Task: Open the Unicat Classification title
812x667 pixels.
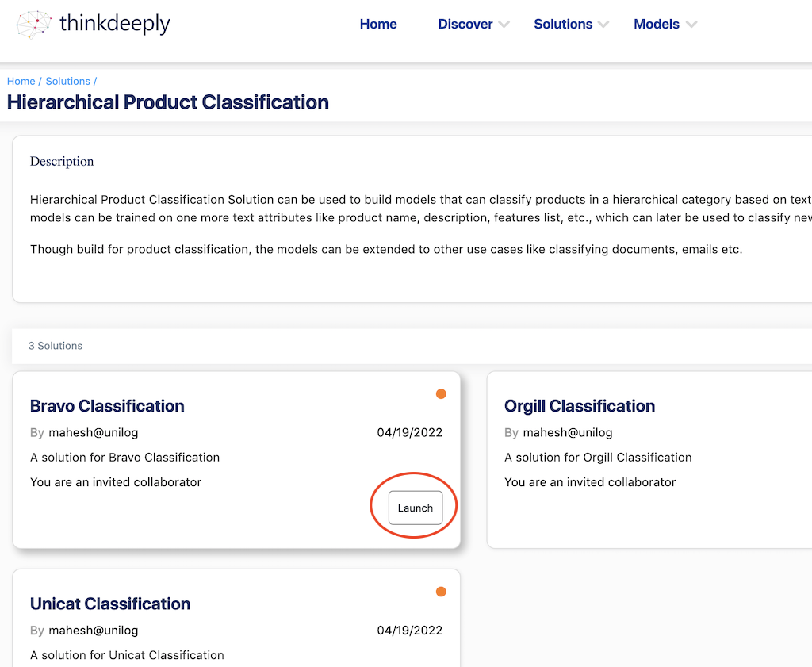Action: pos(110,604)
